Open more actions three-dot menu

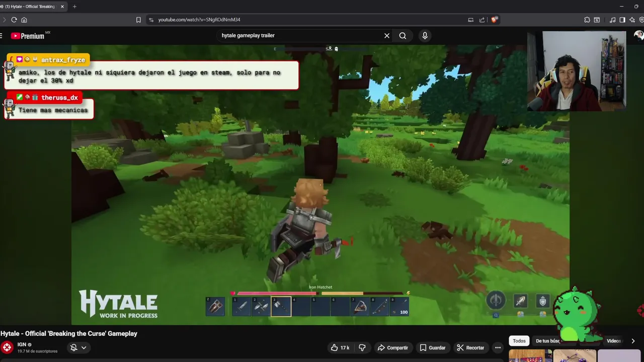point(498,347)
